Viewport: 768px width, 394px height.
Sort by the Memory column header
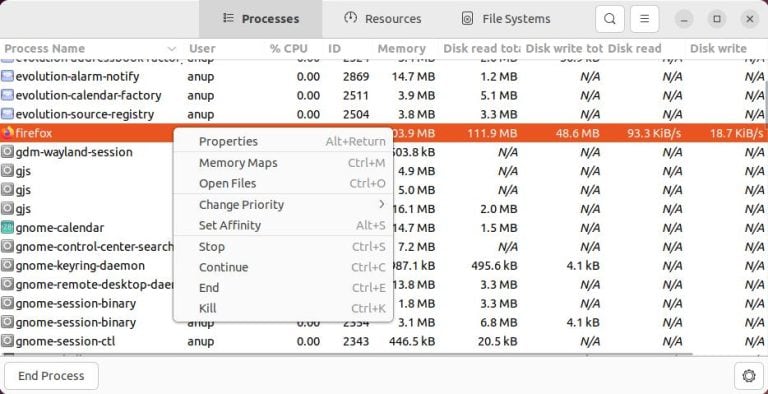(x=401, y=49)
